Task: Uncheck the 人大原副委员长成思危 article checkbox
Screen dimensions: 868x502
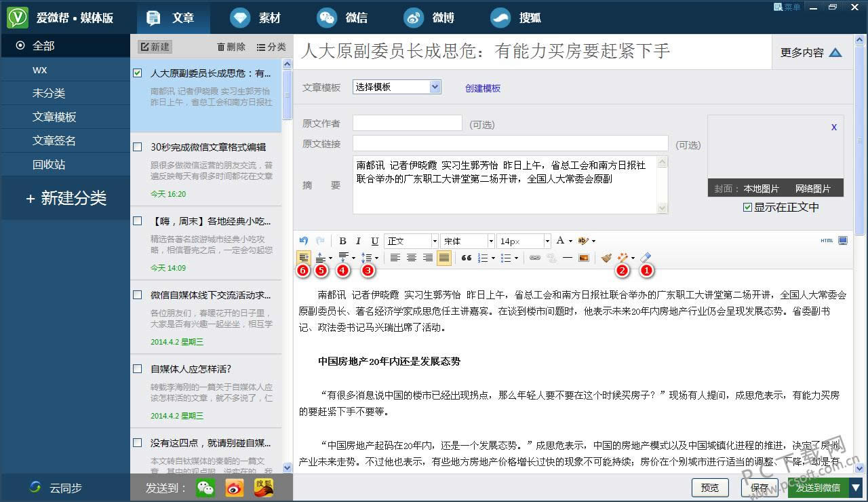Action: point(138,73)
